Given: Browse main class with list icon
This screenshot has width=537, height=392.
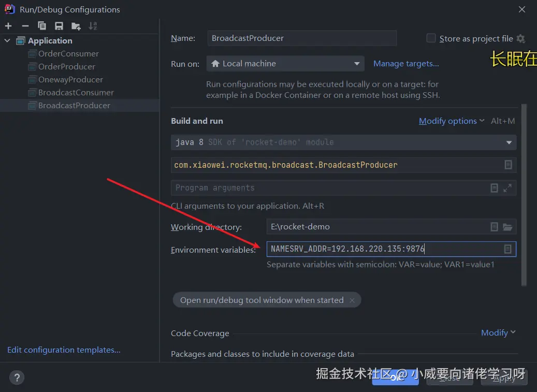Looking at the screenshot, I should click(508, 165).
